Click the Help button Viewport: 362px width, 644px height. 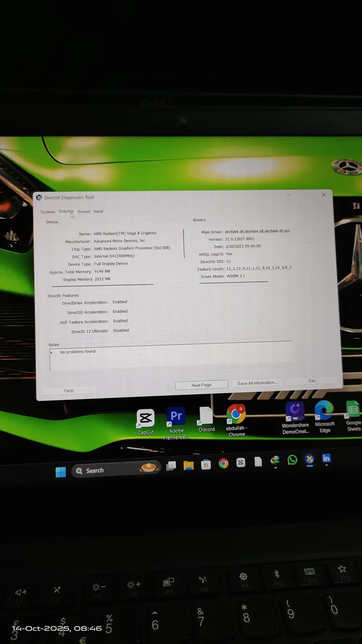coord(69,390)
